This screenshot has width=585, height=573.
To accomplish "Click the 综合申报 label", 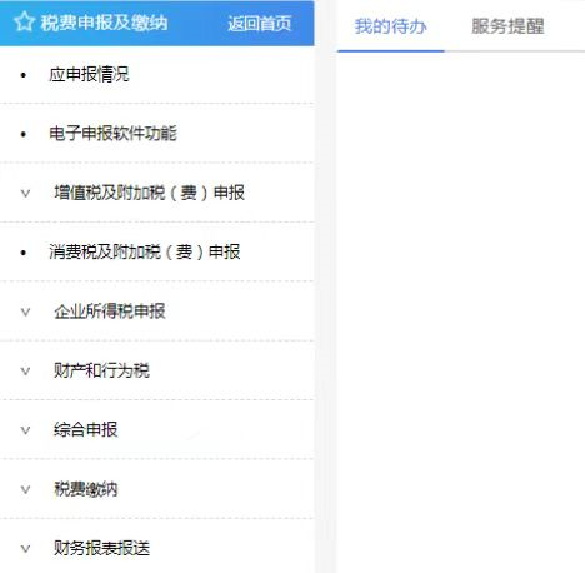I will (x=86, y=430).
